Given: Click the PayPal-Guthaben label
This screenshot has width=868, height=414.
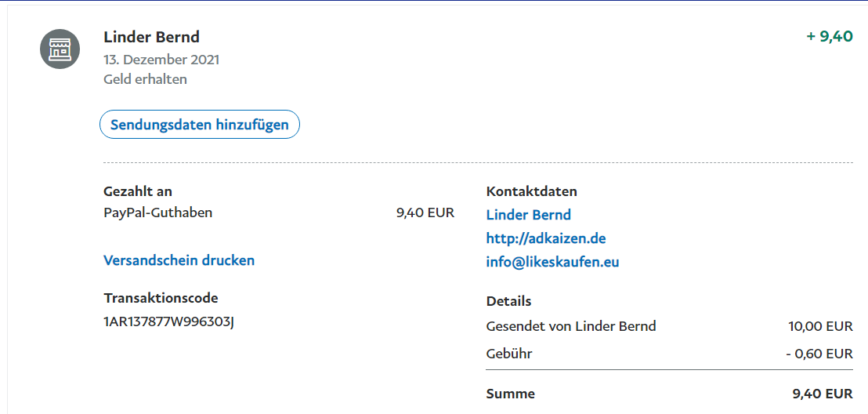Looking at the screenshot, I should (x=157, y=212).
